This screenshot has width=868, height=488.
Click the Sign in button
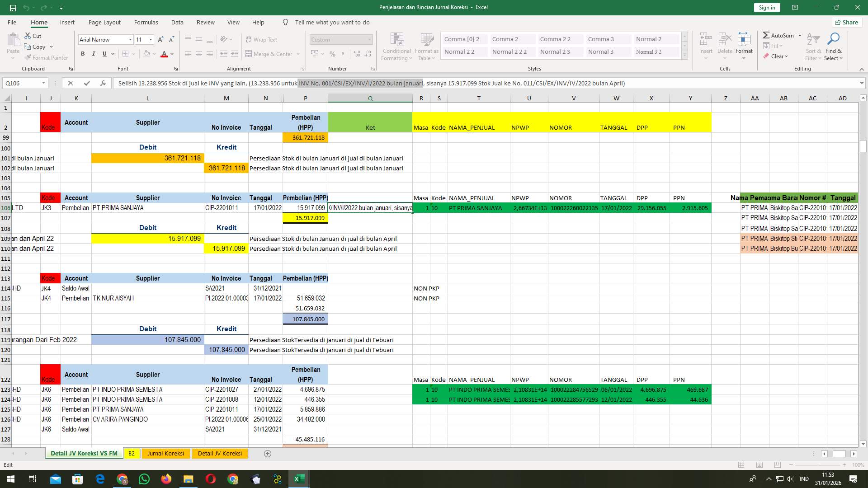766,7
